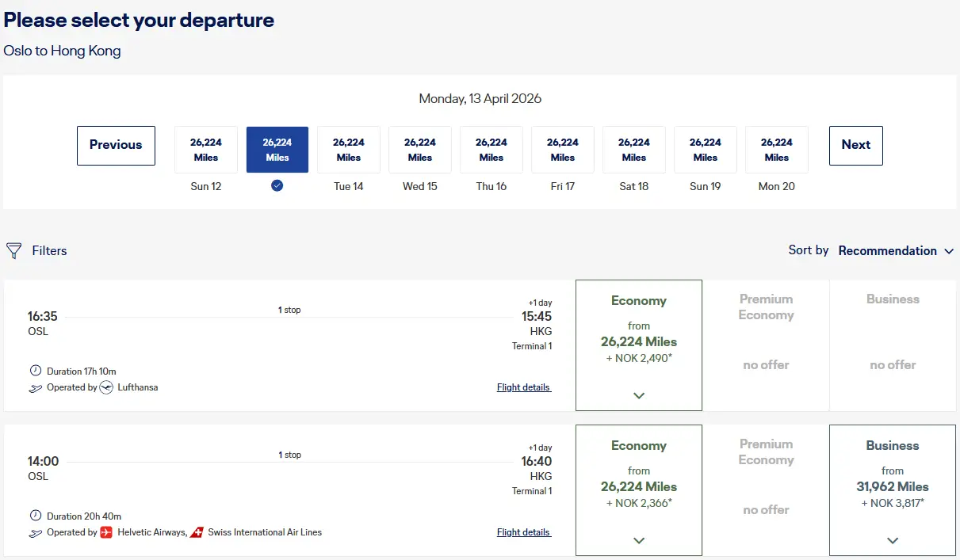This screenshot has height=560, width=960.
Task: Click the clock icon beside Duration 17h 10m
Action: tap(36, 371)
